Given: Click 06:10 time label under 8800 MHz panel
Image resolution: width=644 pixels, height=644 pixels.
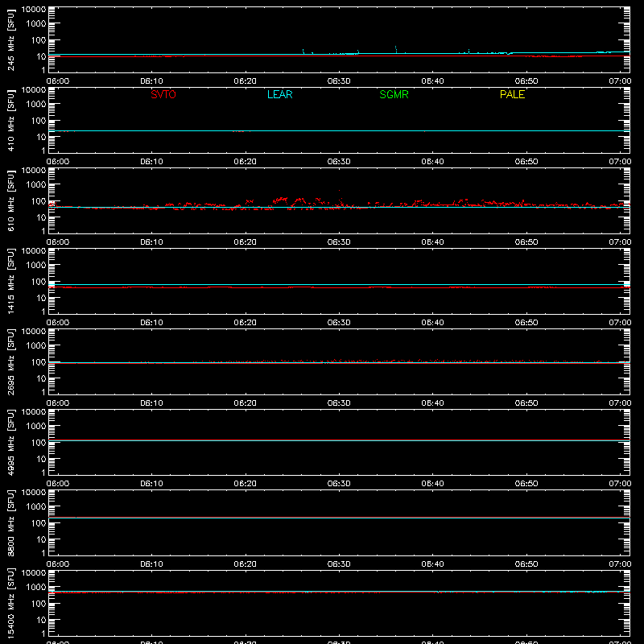Looking at the screenshot, I should (x=151, y=564).
